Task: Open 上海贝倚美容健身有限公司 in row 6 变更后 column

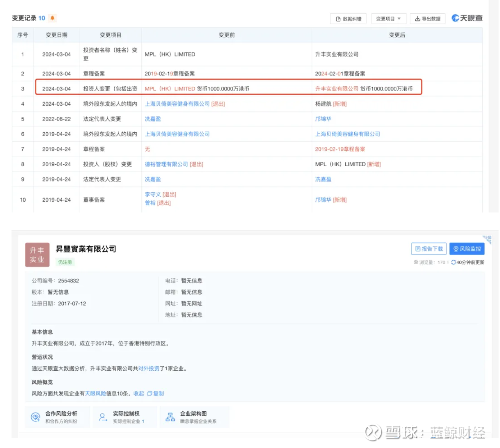Action: point(347,134)
